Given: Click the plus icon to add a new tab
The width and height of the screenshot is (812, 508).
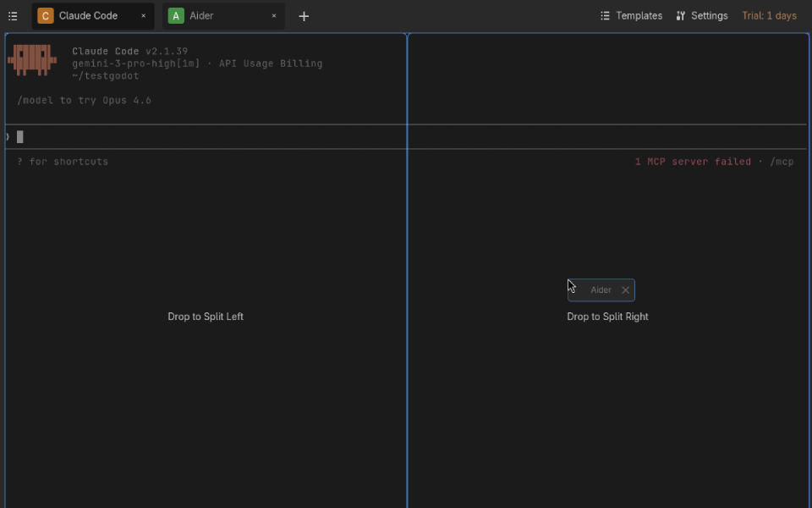Looking at the screenshot, I should click(x=304, y=15).
